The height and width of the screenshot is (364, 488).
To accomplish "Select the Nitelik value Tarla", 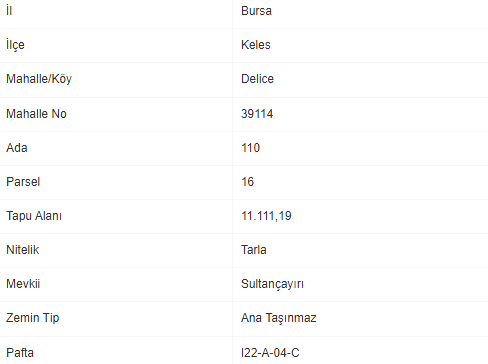I will [254, 250].
